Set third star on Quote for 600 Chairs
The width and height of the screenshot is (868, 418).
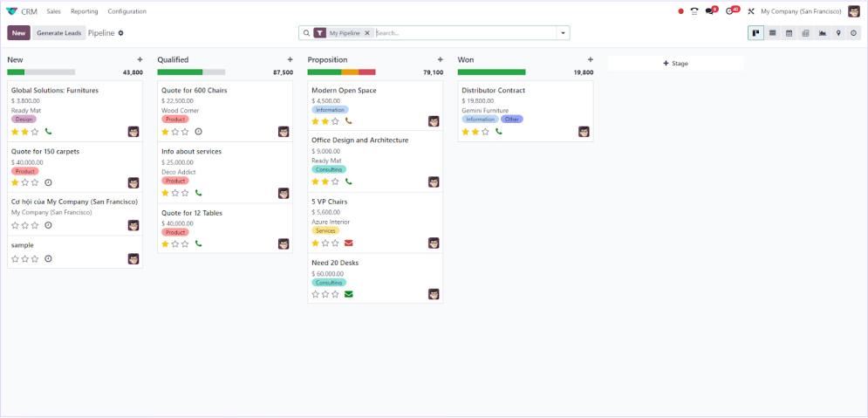click(x=185, y=132)
